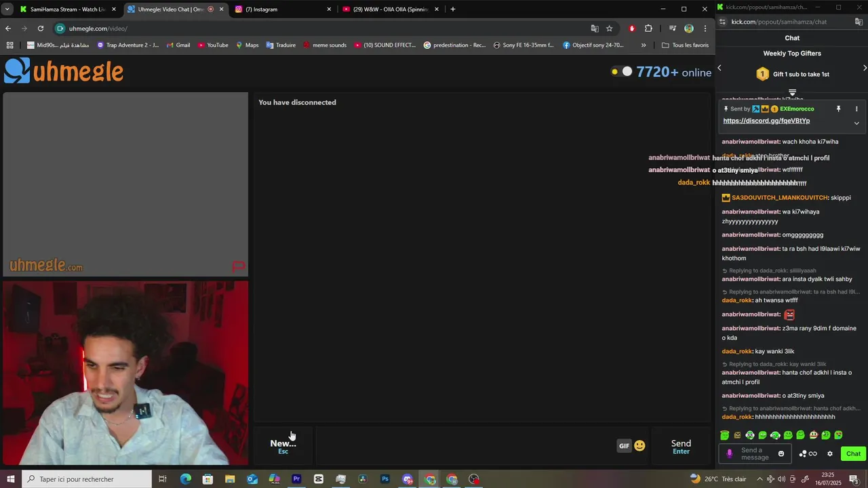Click the purple microphone icon in Kick chat
Screen dimensions: 868x488
coord(730,453)
